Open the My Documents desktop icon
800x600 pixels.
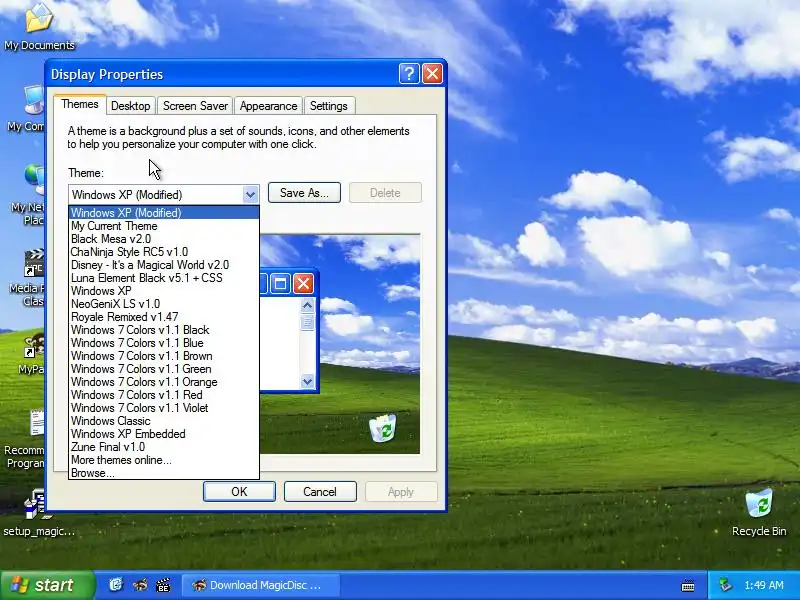[39, 26]
